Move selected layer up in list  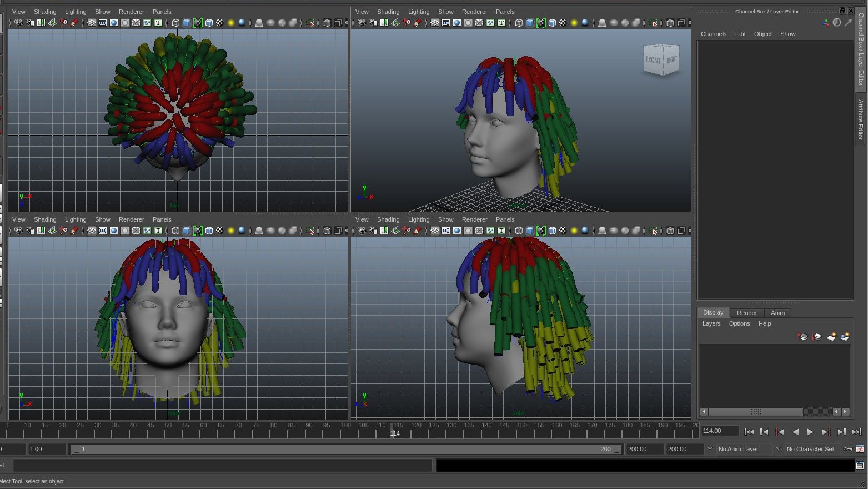pos(802,337)
